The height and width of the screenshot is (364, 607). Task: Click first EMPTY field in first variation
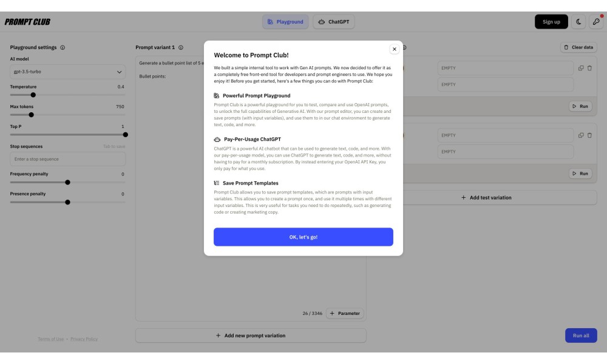(x=505, y=68)
